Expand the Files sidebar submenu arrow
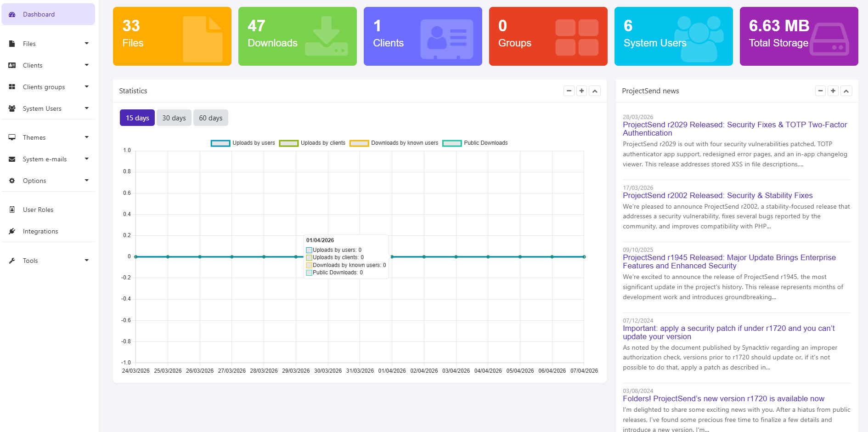The image size is (868, 432). [87, 44]
